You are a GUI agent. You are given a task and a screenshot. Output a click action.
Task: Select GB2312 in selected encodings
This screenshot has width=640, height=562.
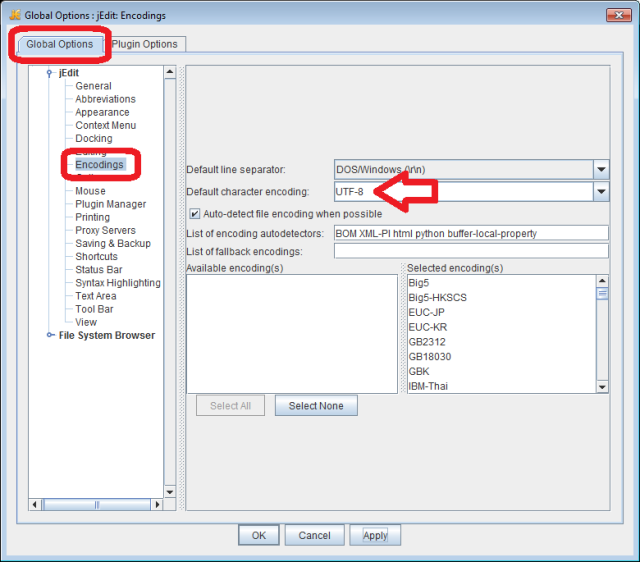click(502, 342)
